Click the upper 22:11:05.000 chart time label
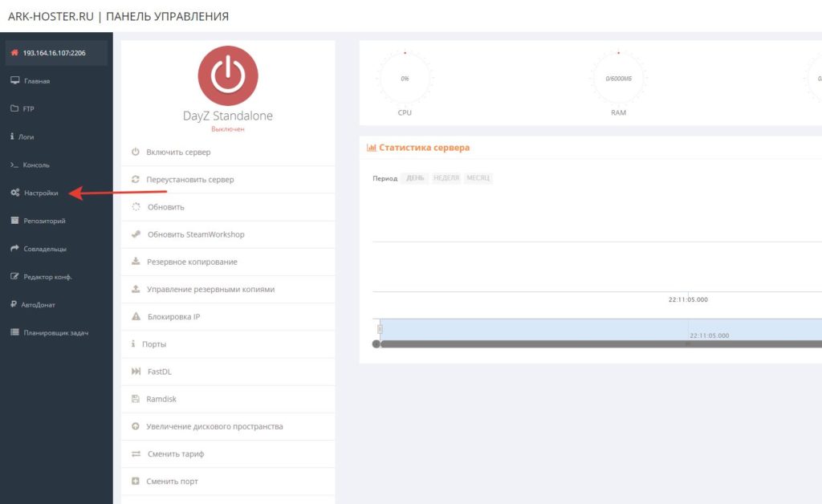The image size is (822, 504). click(x=688, y=299)
